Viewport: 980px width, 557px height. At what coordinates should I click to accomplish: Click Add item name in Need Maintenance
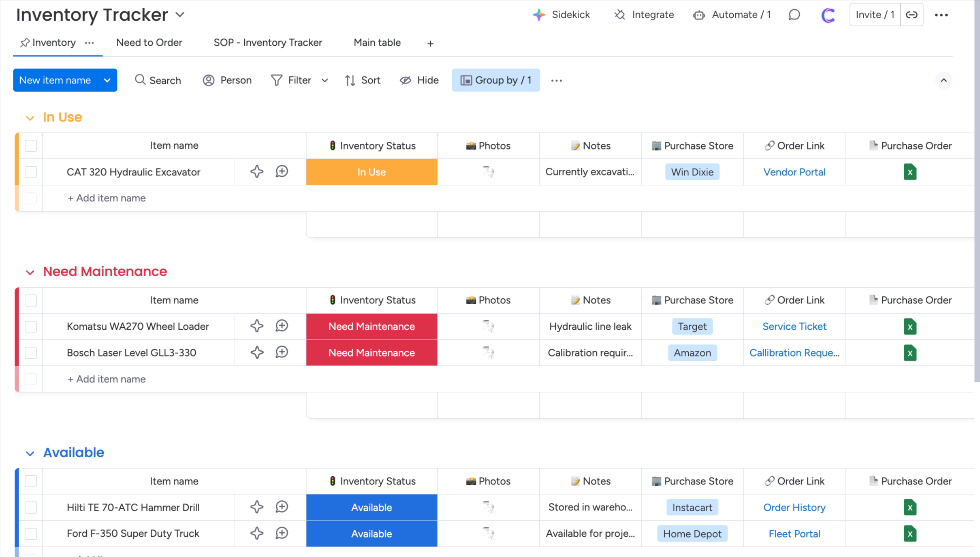(107, 379)
